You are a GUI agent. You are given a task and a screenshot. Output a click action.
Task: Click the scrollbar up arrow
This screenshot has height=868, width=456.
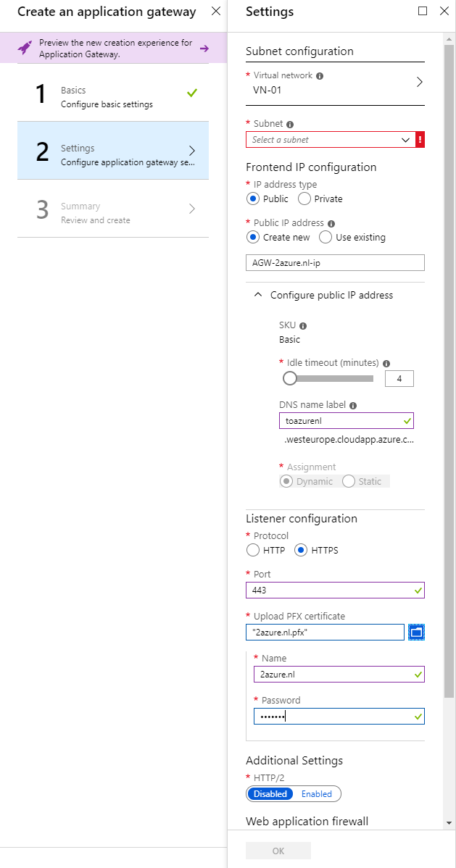tap(449, 38)
